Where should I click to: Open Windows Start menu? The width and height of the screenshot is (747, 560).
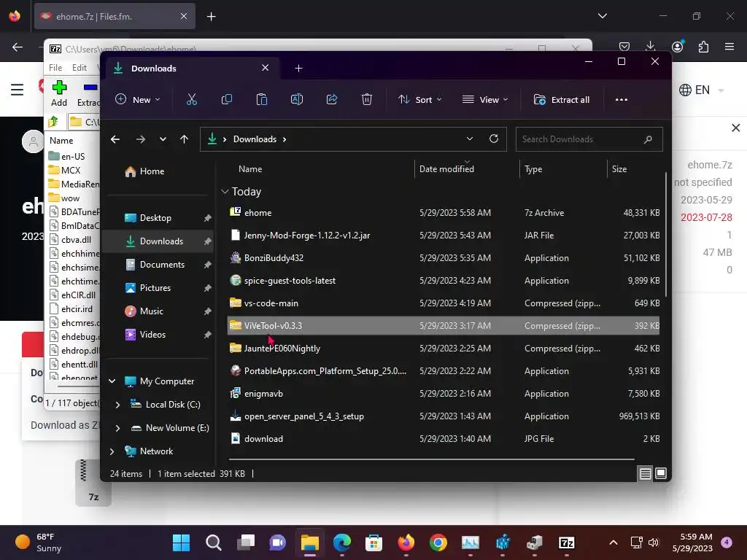pos(181,542)
